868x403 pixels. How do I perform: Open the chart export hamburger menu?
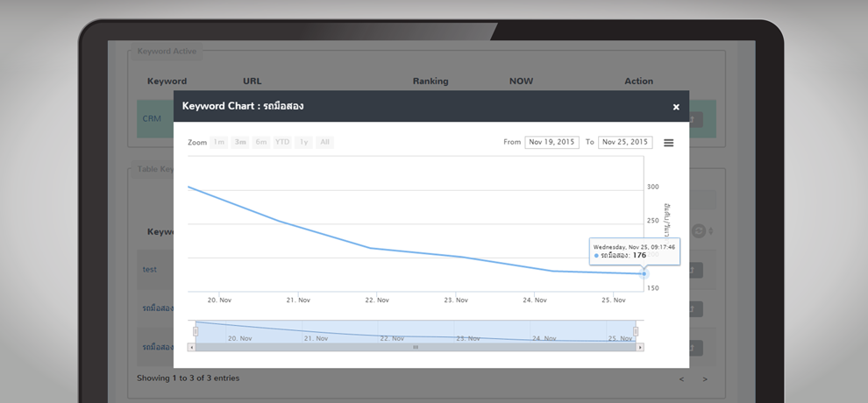(x=669, y=143)
